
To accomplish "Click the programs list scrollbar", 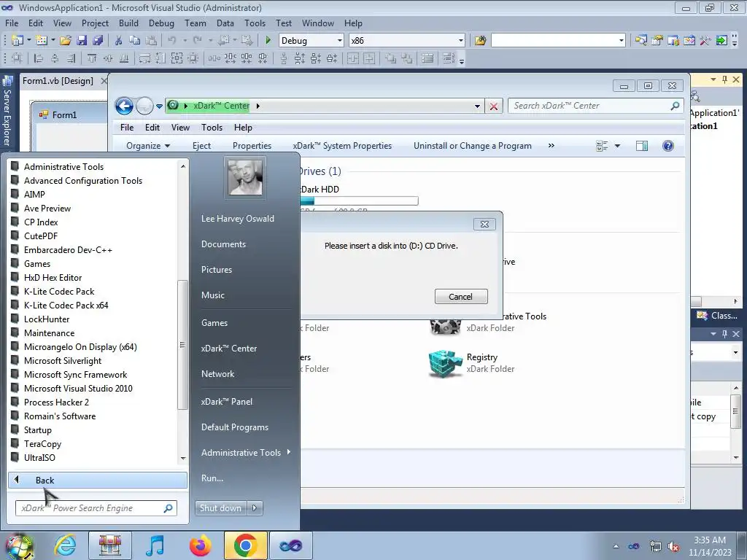I will click(x=182, y=345).
